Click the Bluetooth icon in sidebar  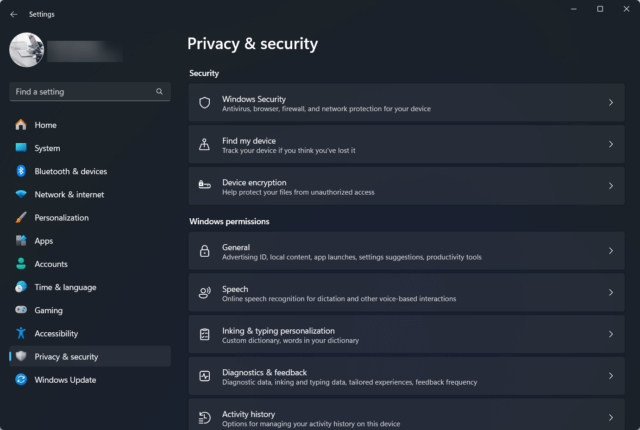21,171
